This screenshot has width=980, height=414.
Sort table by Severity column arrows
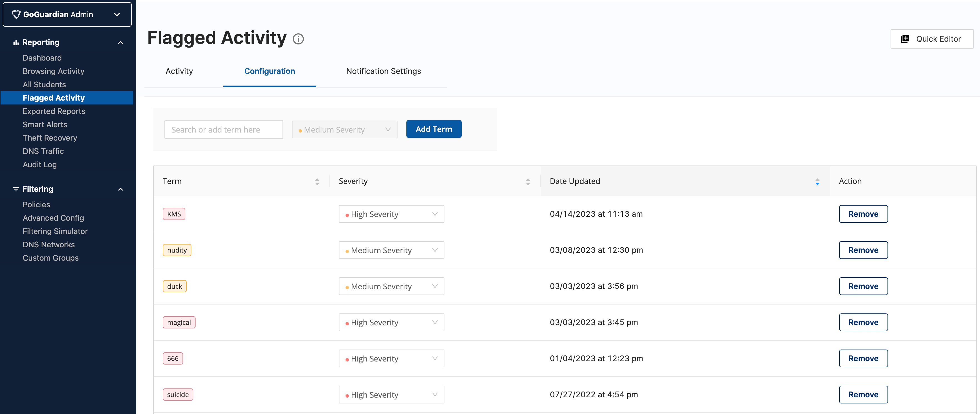[528, 181]
